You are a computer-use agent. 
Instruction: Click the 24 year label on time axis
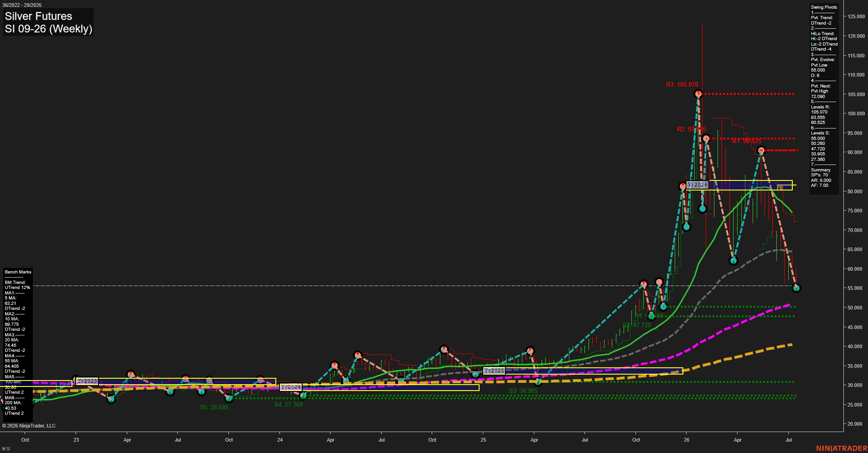pyautogui.click(x=280, y=440)
